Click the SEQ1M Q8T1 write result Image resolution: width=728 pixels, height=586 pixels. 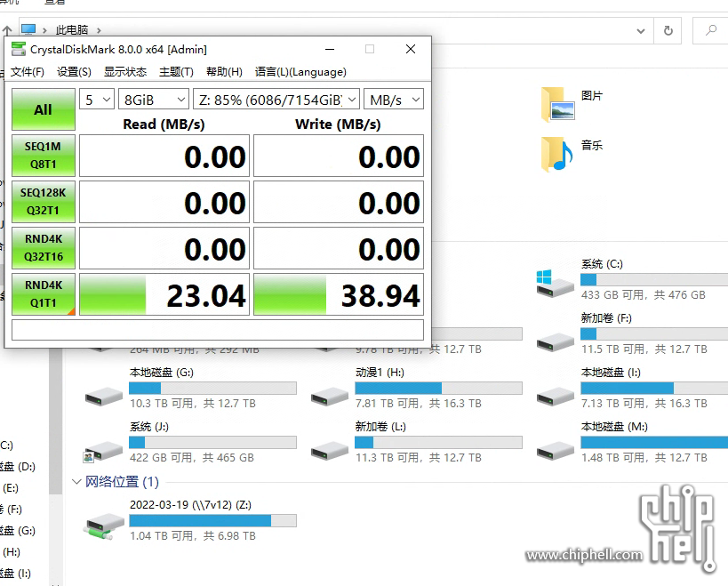coord(339,156)
